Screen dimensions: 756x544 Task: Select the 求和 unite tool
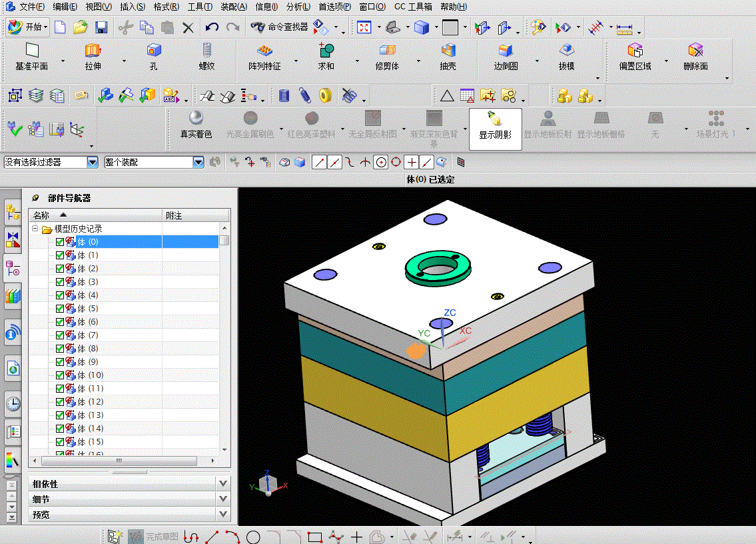(326, 57)
